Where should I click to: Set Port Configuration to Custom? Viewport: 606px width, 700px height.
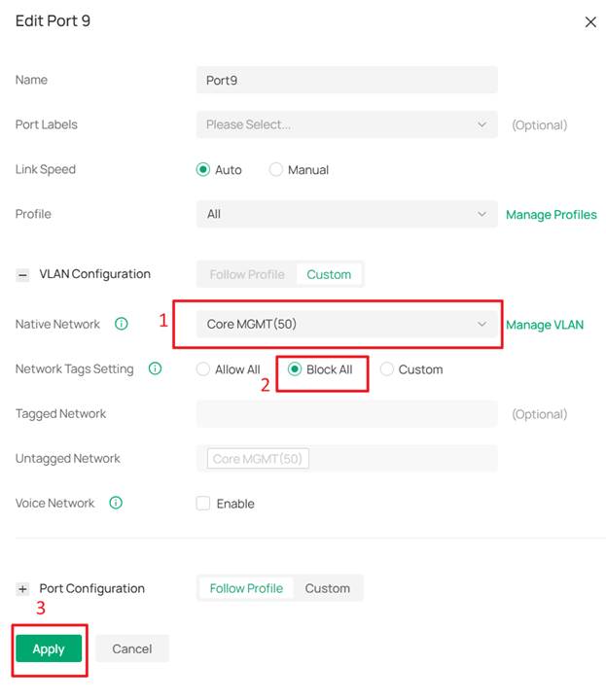tap(328, 588)
